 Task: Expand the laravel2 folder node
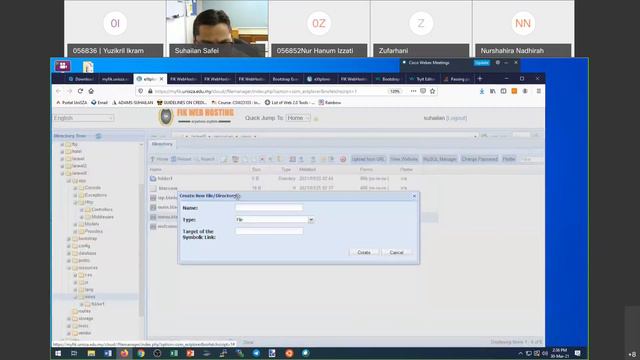click(x=62, y=166)
